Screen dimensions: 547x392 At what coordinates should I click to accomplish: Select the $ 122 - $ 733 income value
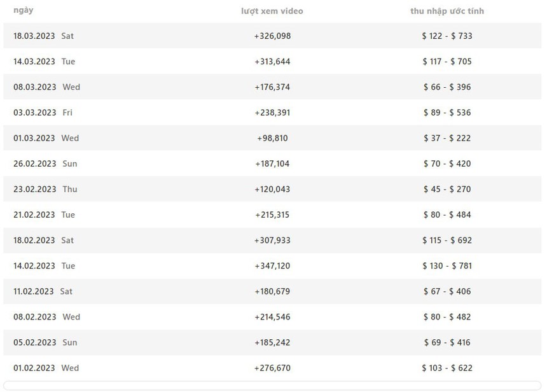447,36
